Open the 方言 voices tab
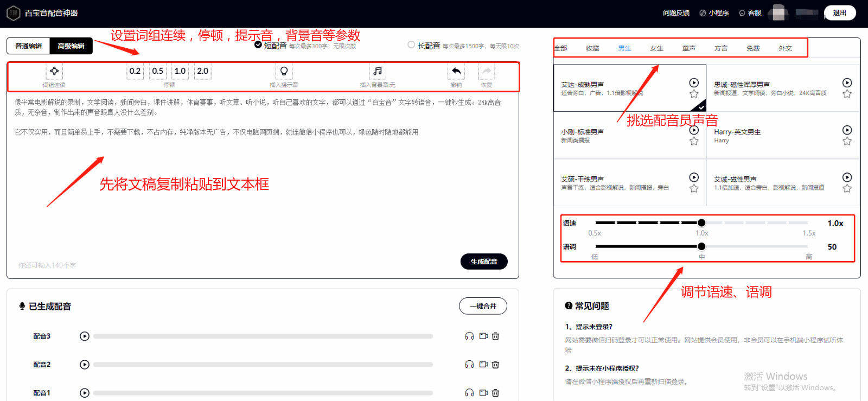Screen dimensions: 868x401 point(721,48)
